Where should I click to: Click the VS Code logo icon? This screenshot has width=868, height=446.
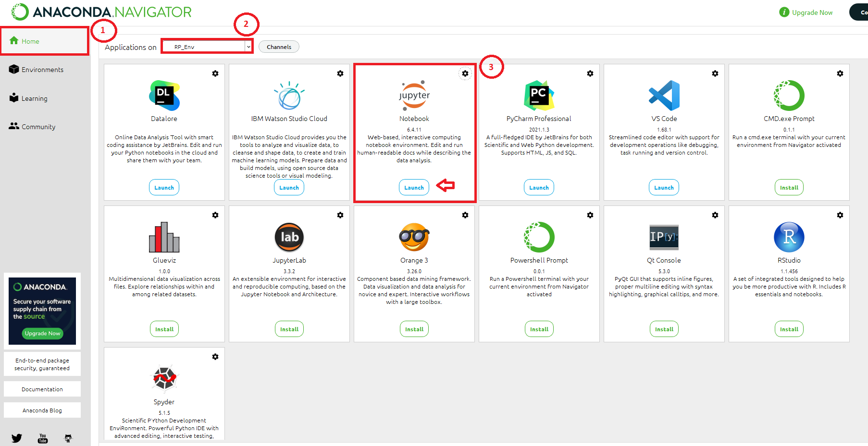point(664,95)
